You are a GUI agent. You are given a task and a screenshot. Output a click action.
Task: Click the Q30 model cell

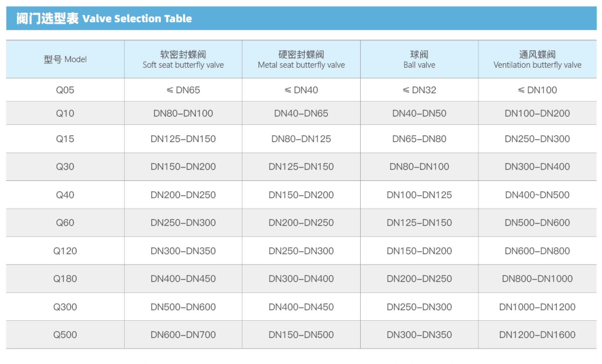(65, 166)
